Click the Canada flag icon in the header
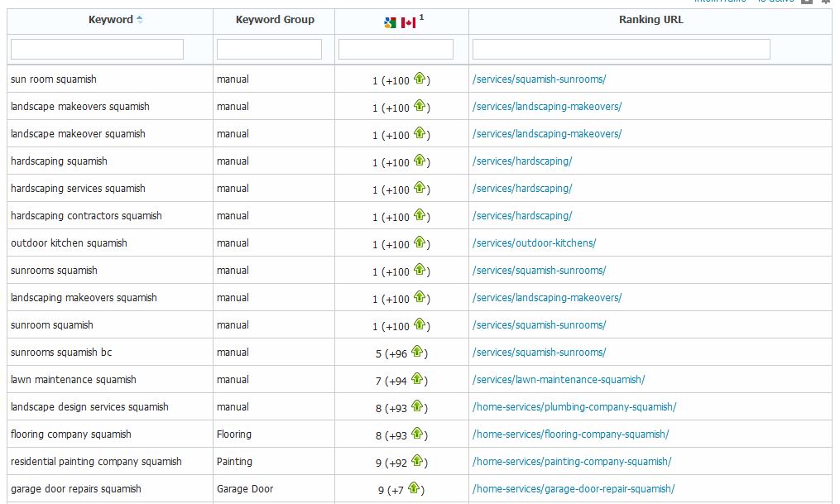840x504 pixels. tap(408, 22)
